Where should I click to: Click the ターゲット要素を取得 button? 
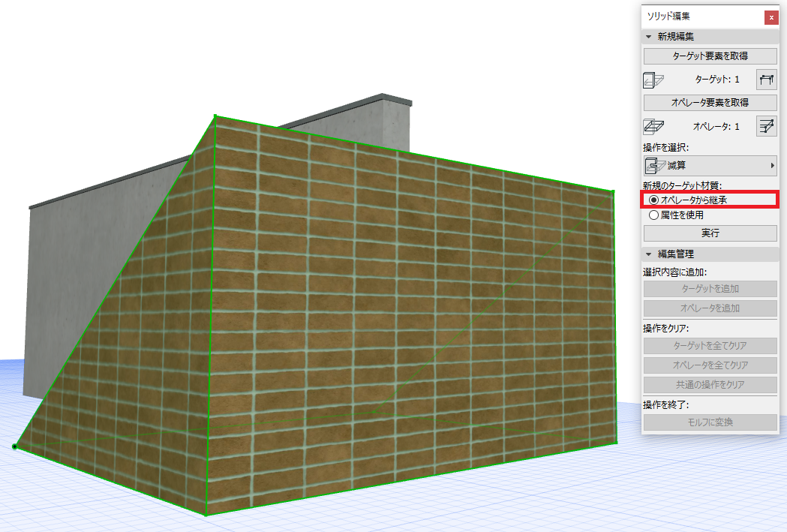tap(710, 56)
